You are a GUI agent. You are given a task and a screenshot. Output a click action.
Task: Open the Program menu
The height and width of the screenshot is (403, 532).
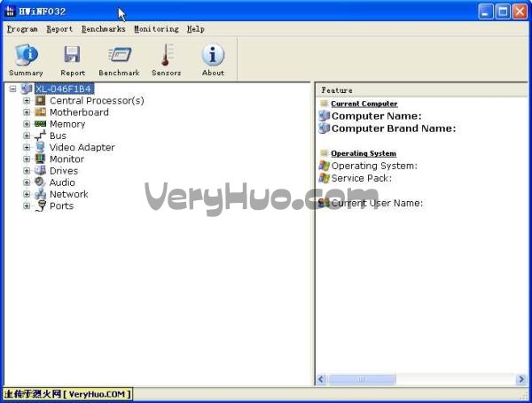(x=22, y=29)
